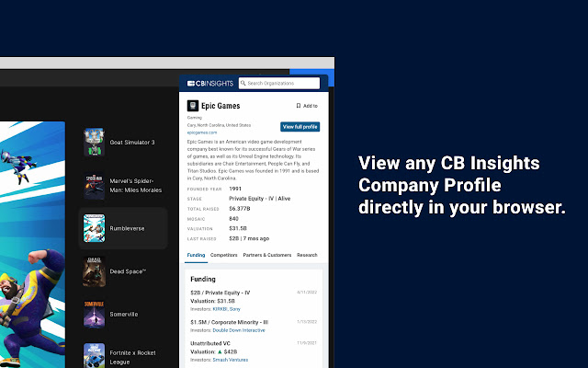Click the 'Dead Space' title text
The image size is (588, 368).
tap(128, 271)
